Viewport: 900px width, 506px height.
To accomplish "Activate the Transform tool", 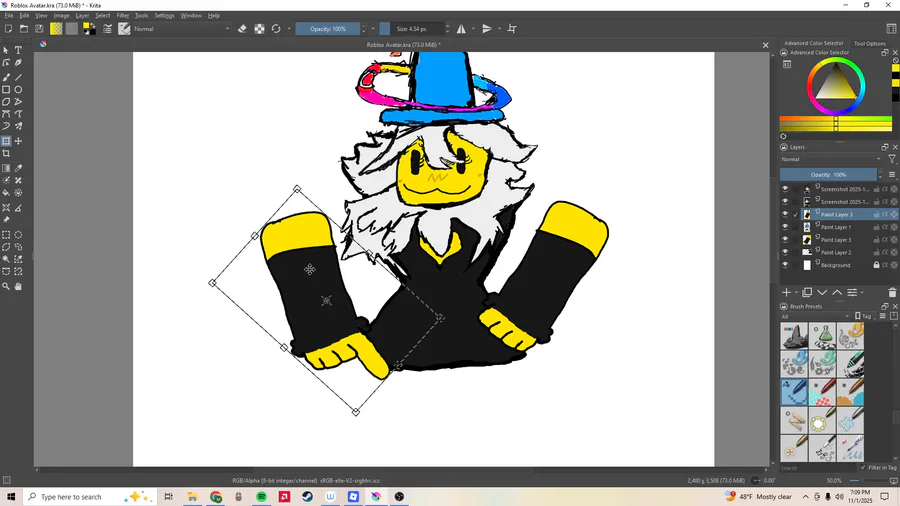I will 6,141.
